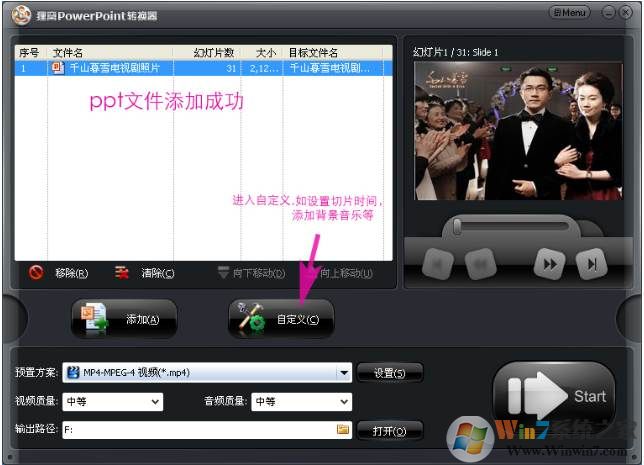Click the red Remove (移除) icon

click(36, 273)
